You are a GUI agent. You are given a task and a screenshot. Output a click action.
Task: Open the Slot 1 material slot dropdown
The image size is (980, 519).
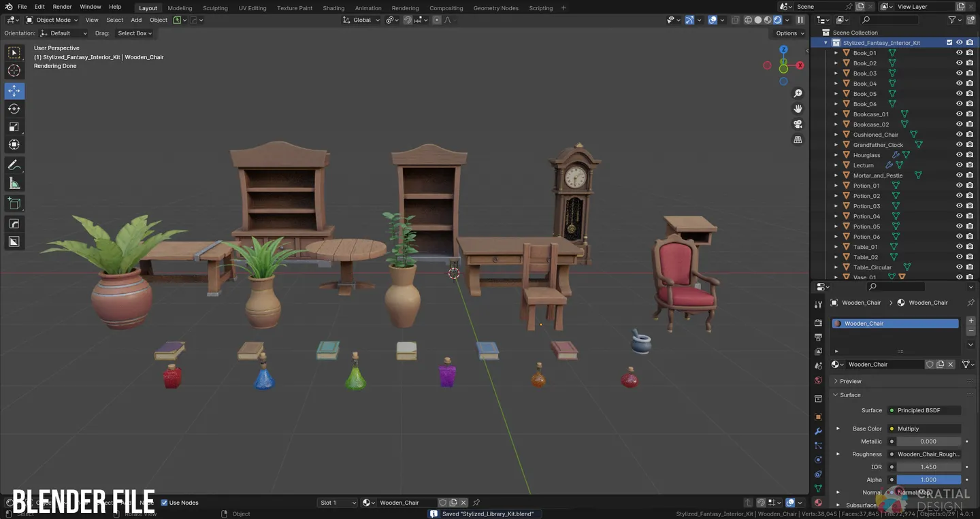[338, 503]
